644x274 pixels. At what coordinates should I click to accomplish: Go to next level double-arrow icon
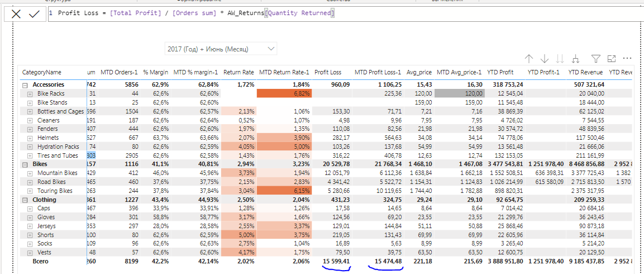pos(560,59)
